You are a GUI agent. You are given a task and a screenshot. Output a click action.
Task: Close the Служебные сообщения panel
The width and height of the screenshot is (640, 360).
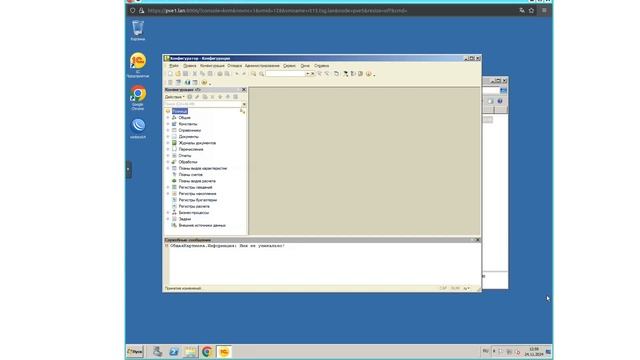coord(478,240)
